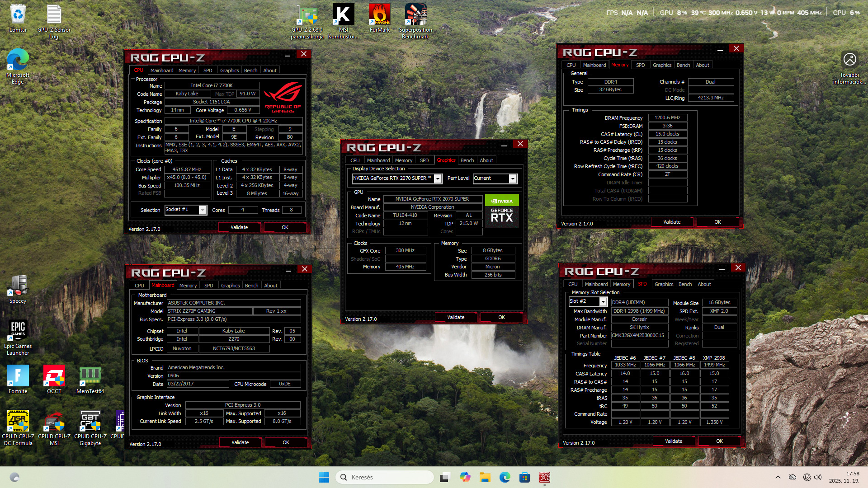Open the MemTest64 desktop icon

click(90, 376)
